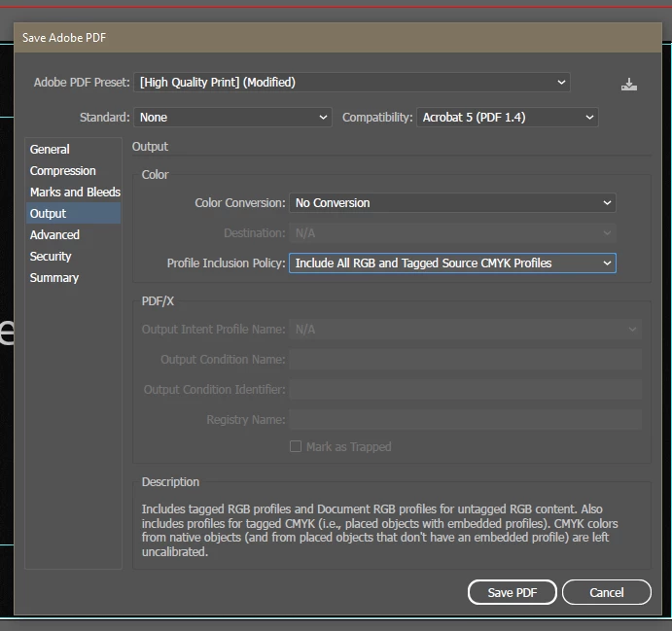The image size is (672, 631).
Task: Click the description text about tagged RGB profiles
Action: click(379, 530)
